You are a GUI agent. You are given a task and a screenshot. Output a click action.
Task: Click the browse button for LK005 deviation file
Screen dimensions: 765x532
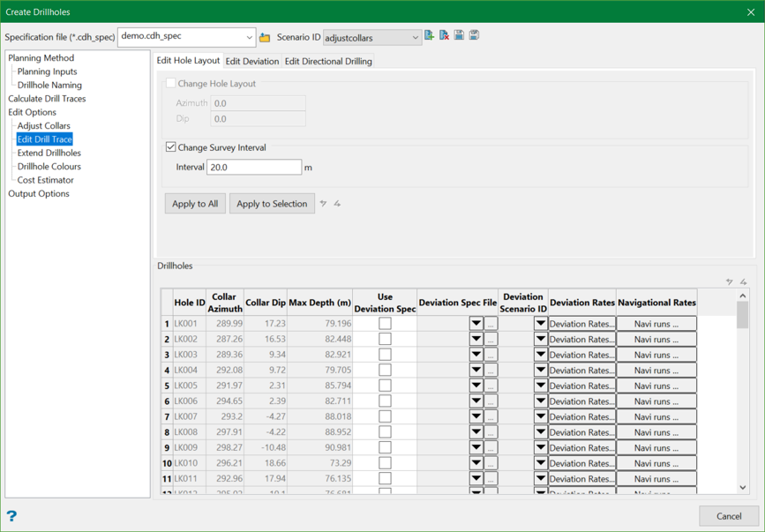point(491,386)
